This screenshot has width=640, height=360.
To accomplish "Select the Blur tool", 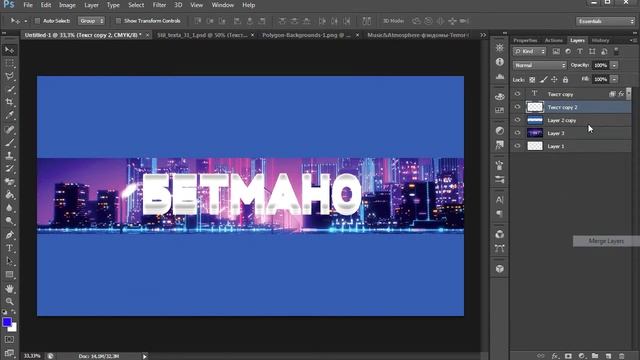I will (10, 208).
